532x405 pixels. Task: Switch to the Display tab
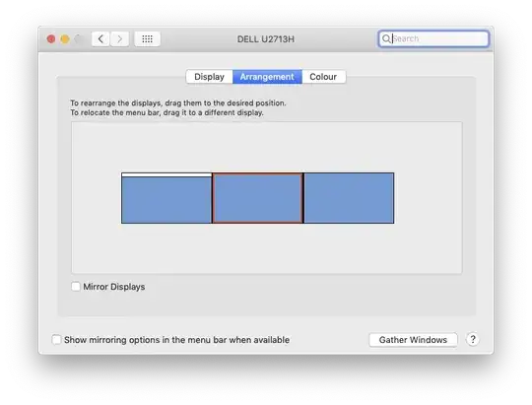pyautogui.click(x=209, y=77)
